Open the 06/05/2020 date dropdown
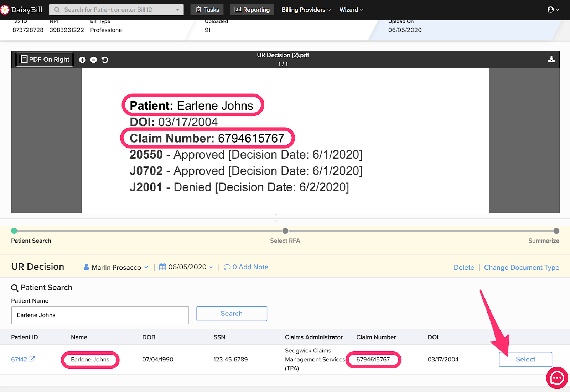The height and width of the screenshot is (392, 570). pyautogui.click(x=191, y=267)
